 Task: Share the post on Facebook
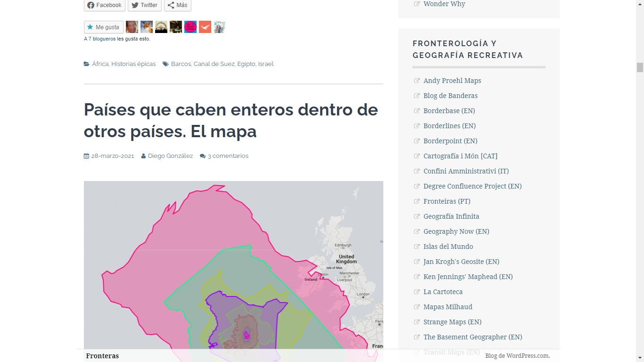click(105, 5)
